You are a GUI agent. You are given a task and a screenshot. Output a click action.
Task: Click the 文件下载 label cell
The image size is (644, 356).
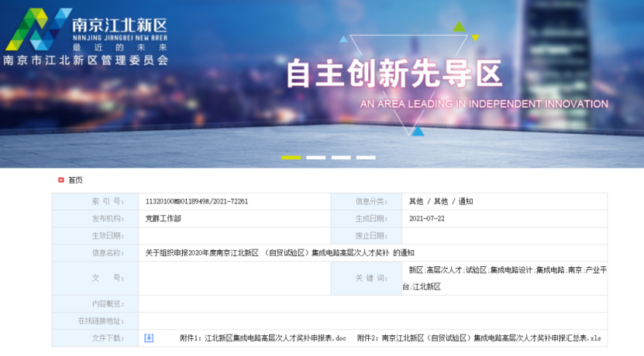pos(95,338)
